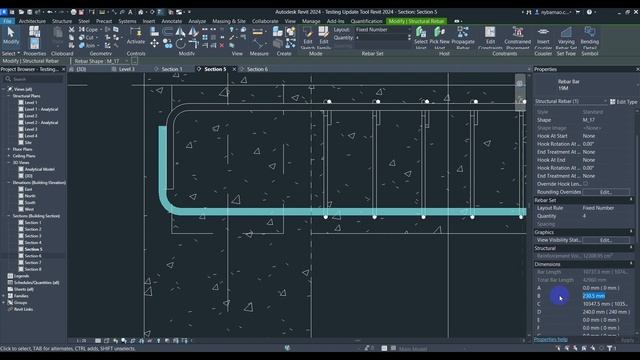Toggle checkbox beside Level 2 view
Image resolution: width=640 pixels, height=360 pixels.
tap(21, 116)
